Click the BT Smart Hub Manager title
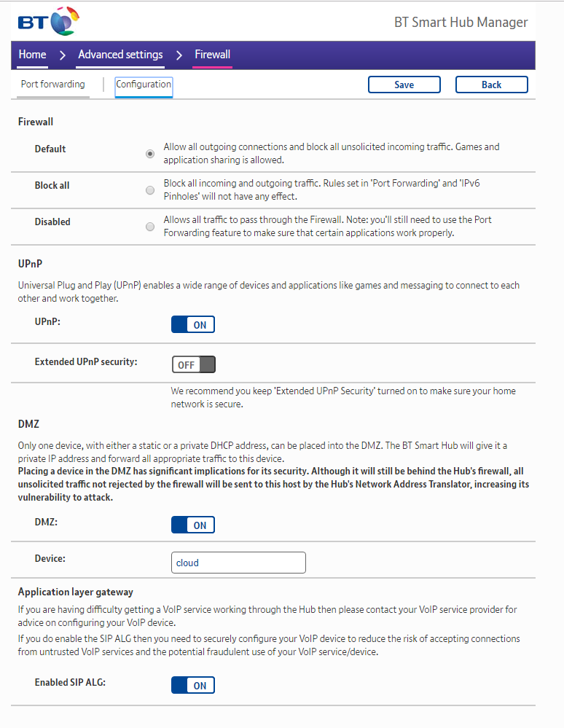The width and height of the screenshot is (564, 728). point(461,22)
